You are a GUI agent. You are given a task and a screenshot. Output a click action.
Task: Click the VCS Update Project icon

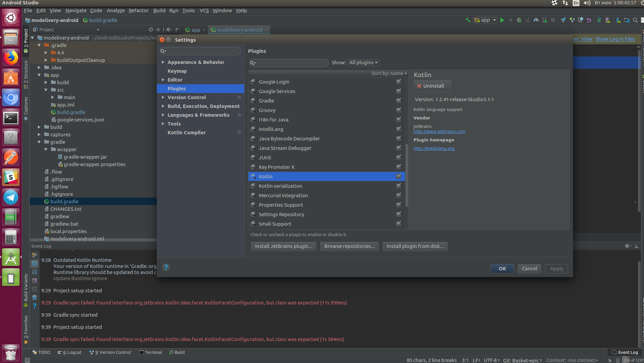coord(564,20)
